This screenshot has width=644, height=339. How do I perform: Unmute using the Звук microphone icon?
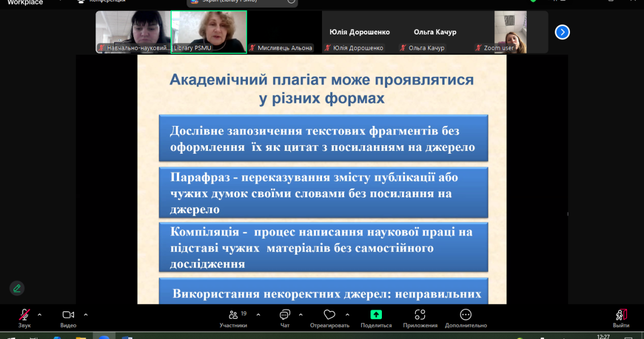point(24,315)
